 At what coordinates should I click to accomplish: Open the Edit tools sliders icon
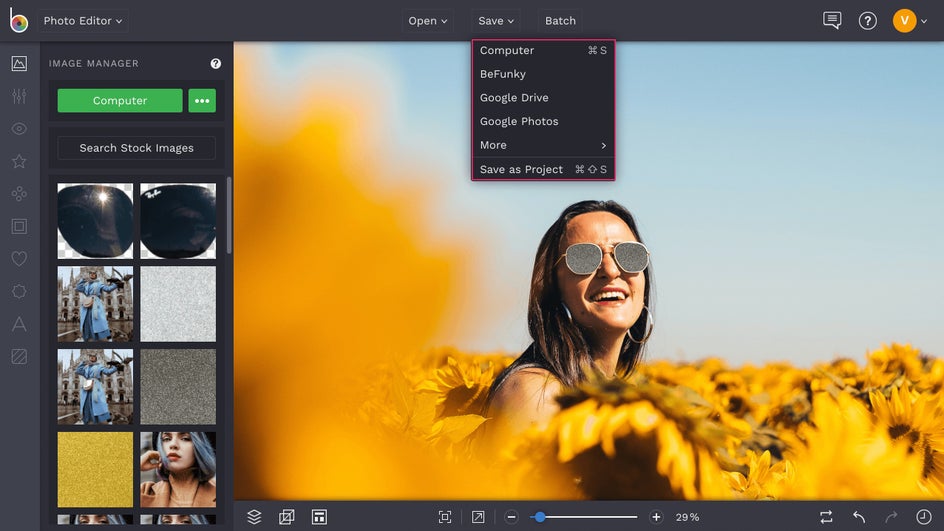19,97
